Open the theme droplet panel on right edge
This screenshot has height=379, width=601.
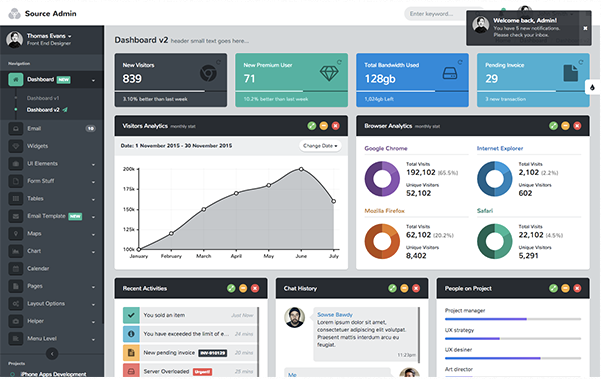[593, 87]
